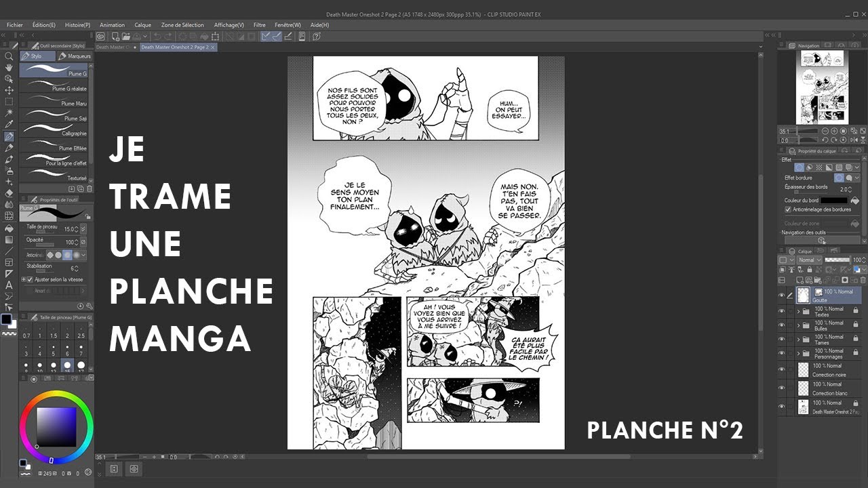This screenshot has height=488, width=868.
Task: Hide the Personnages layer folder
Action: 781,353
